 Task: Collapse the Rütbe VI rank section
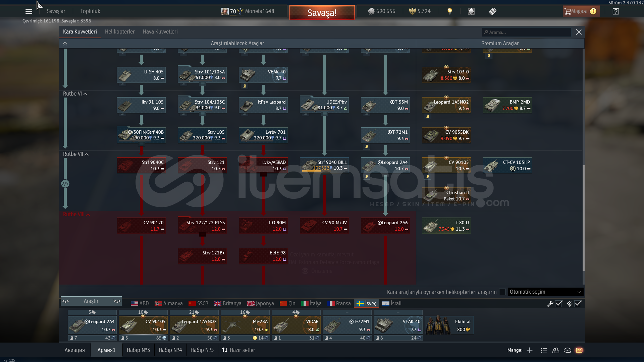85,94
